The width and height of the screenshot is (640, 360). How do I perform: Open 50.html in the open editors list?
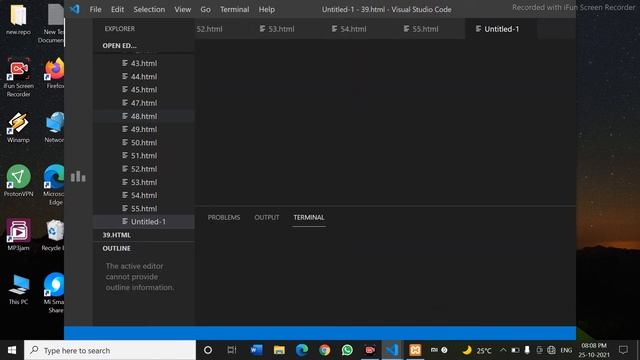tap(144, 142)
